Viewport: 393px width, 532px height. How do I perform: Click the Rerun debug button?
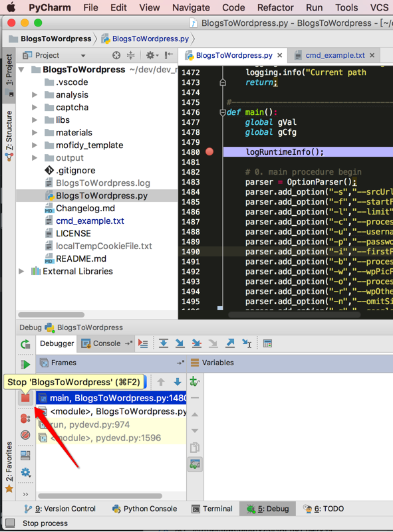click(25, 344)
